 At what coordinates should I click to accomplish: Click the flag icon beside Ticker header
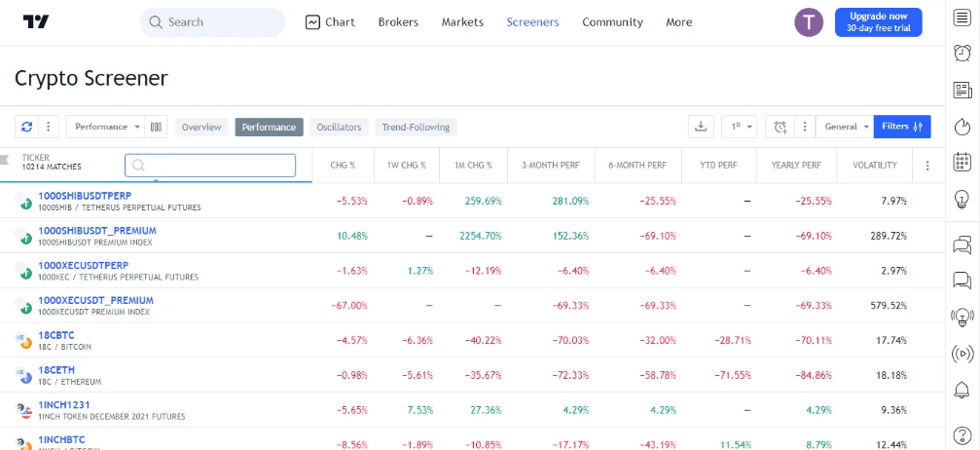point(6,159)
